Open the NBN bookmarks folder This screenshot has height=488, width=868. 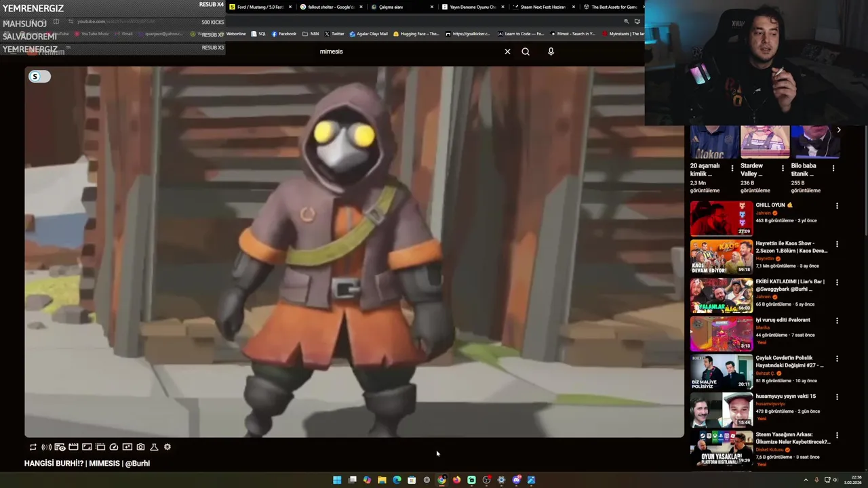pyautogui.click(x=311, y=34)
